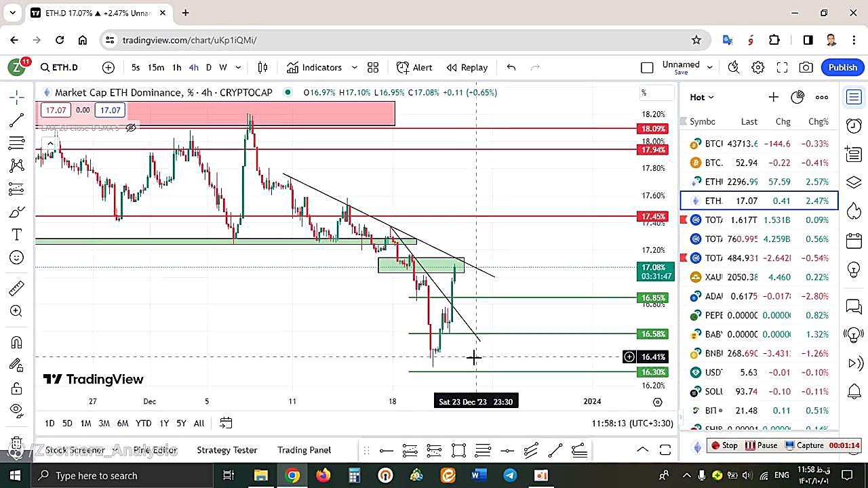Open the Fibonacci retracement tools
868x488 pixels.
17,143
